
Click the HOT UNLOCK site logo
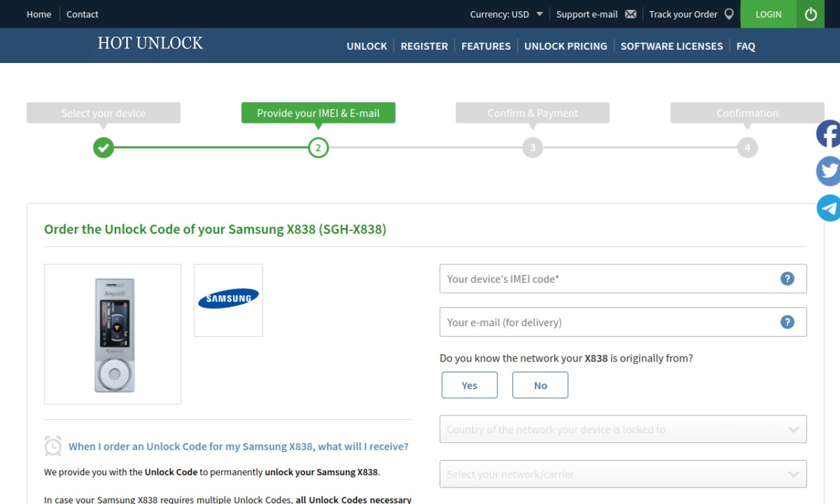pyautogui.click(x=150, y=43)
